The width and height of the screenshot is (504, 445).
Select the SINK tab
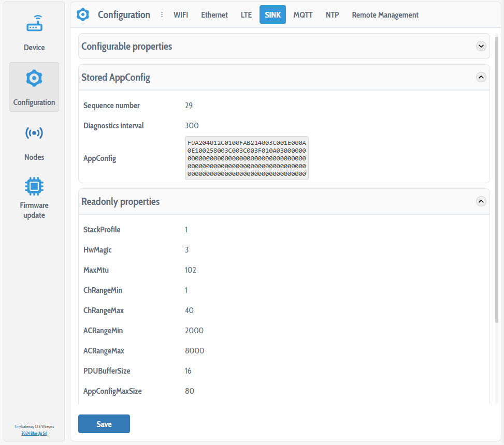pos(272,15)
